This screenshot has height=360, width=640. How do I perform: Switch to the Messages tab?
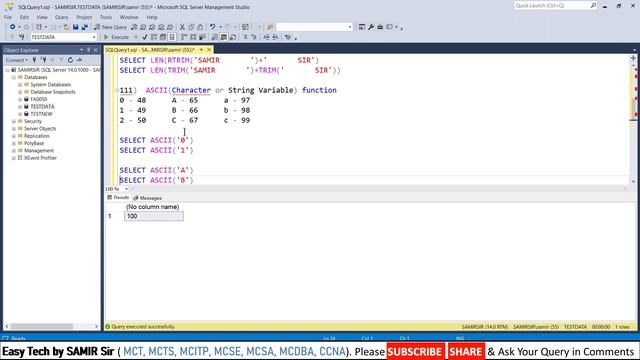(x=147, y=198)
